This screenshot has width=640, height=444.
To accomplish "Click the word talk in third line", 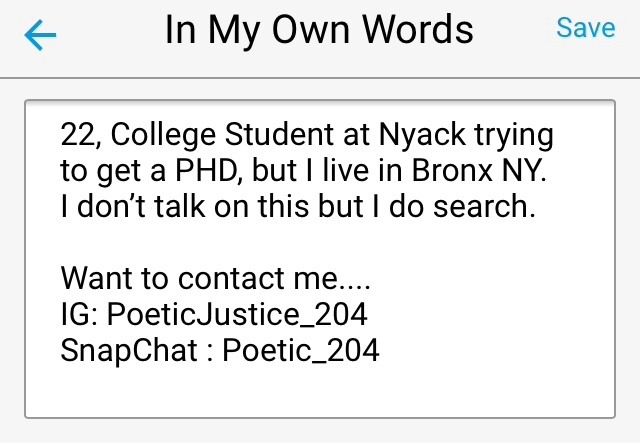I will 180,206.
